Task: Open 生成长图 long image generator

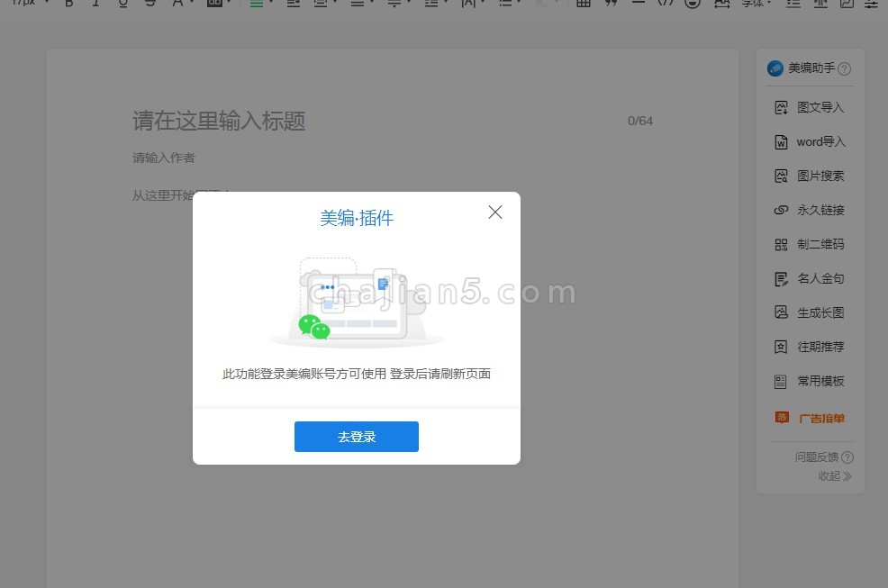Action: point(810,312)
